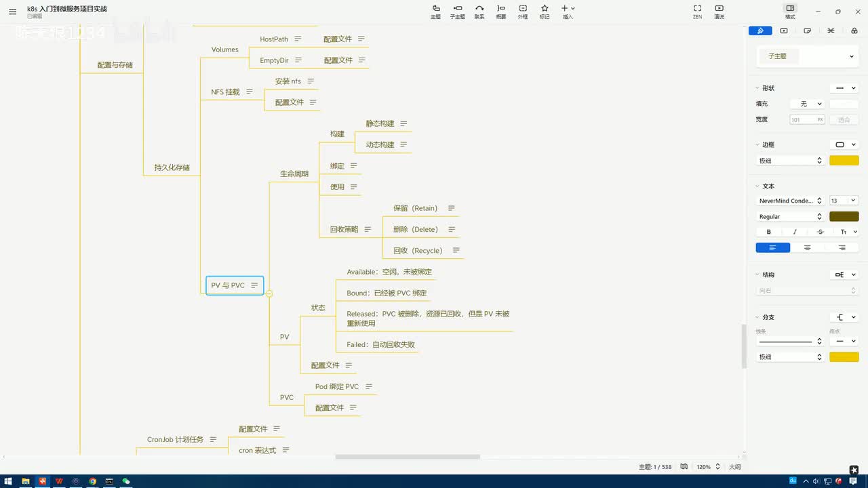The width and height of the screenshot is (868, 488).
Task: Change the NeverMind font family selector
Action: (790, 201)
